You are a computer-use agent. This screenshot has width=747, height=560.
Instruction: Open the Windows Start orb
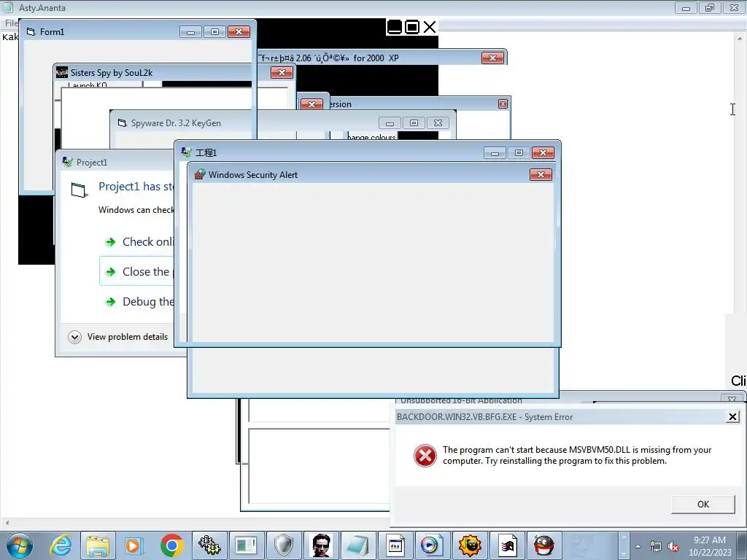tap(19, 545)
